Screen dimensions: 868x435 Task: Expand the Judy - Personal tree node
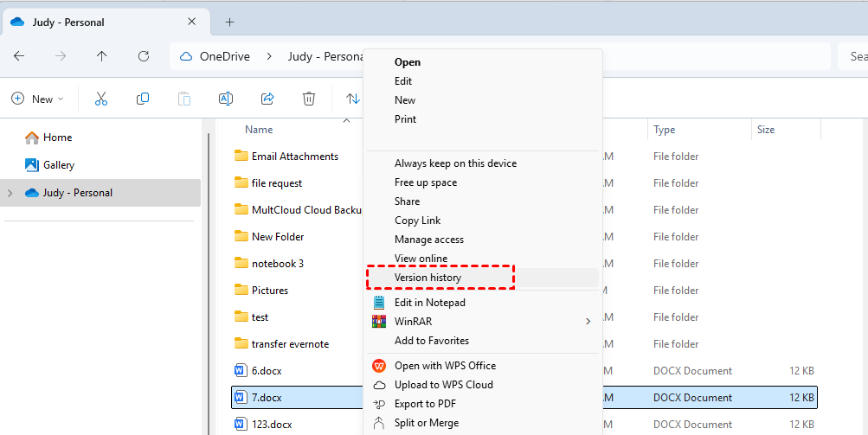coord(10,193)
